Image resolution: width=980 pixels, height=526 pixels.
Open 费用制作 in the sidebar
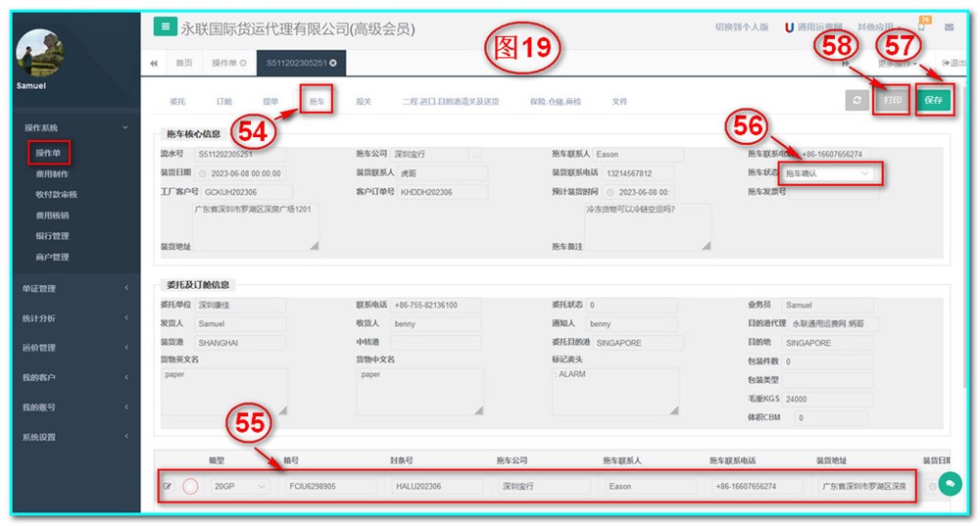(53, 174)
